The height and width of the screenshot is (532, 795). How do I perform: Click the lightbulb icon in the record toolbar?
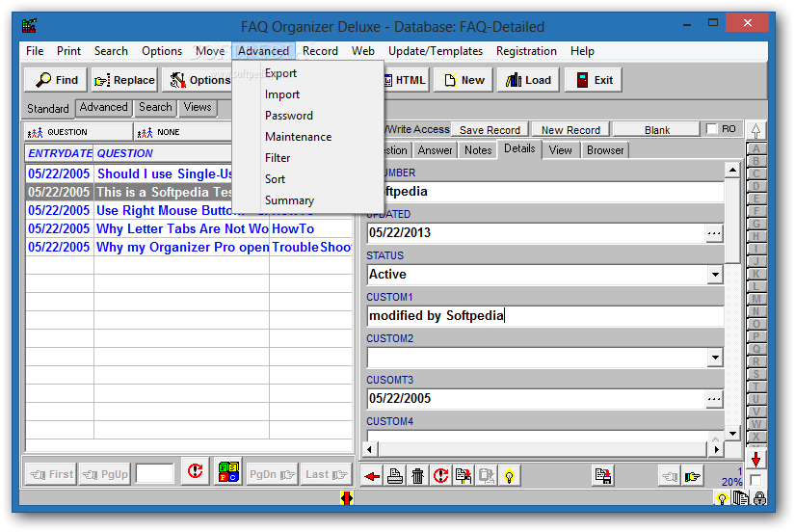[x=509, y=476]
